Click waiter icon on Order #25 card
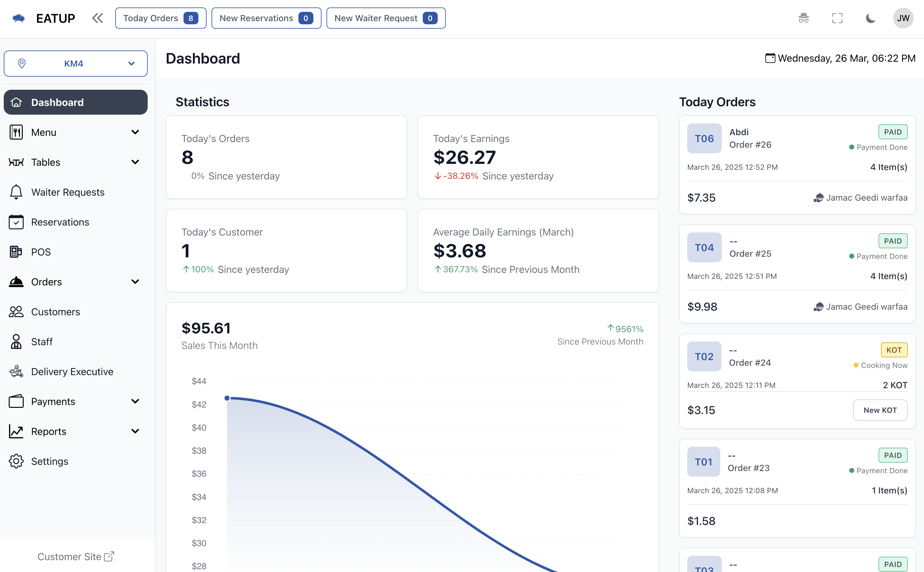 coord(818,307)
